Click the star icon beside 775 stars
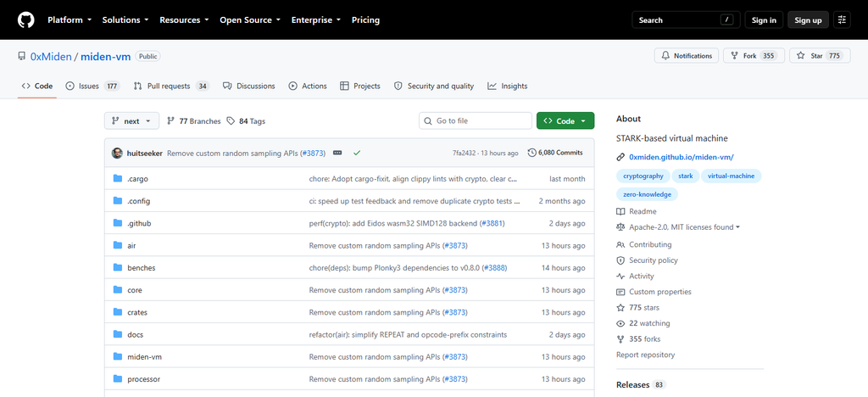 (x=620, y=307)
